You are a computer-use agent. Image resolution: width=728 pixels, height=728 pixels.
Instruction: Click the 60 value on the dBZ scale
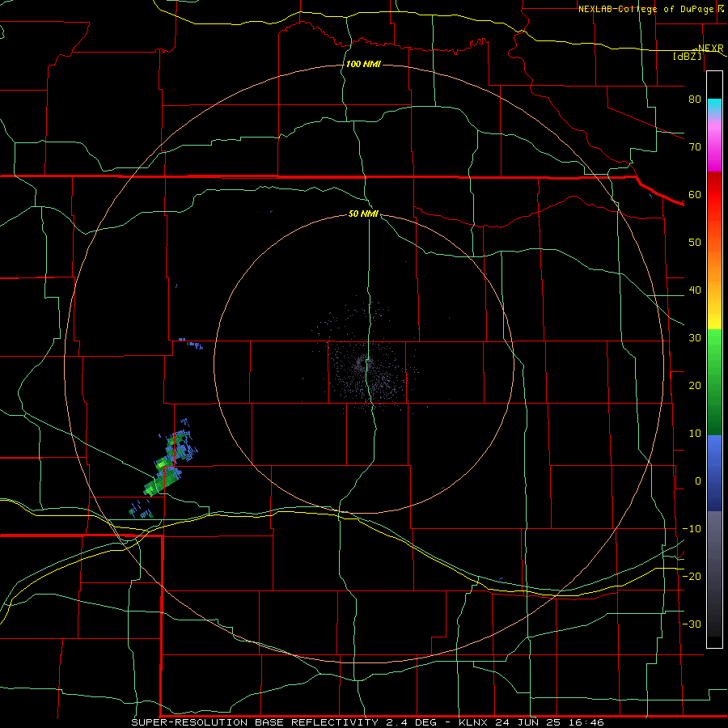coord(695,194)
